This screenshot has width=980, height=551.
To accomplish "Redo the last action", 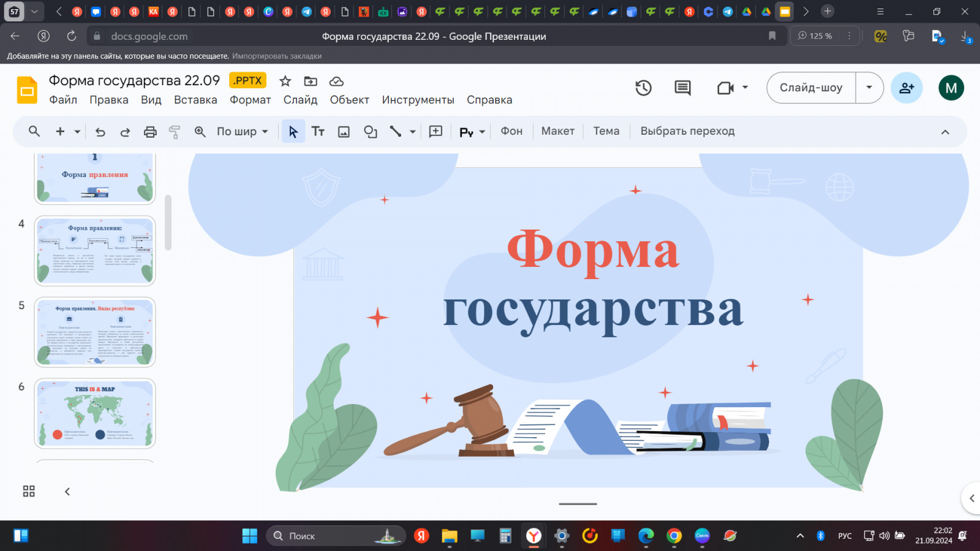I will (x=125, y=131).
